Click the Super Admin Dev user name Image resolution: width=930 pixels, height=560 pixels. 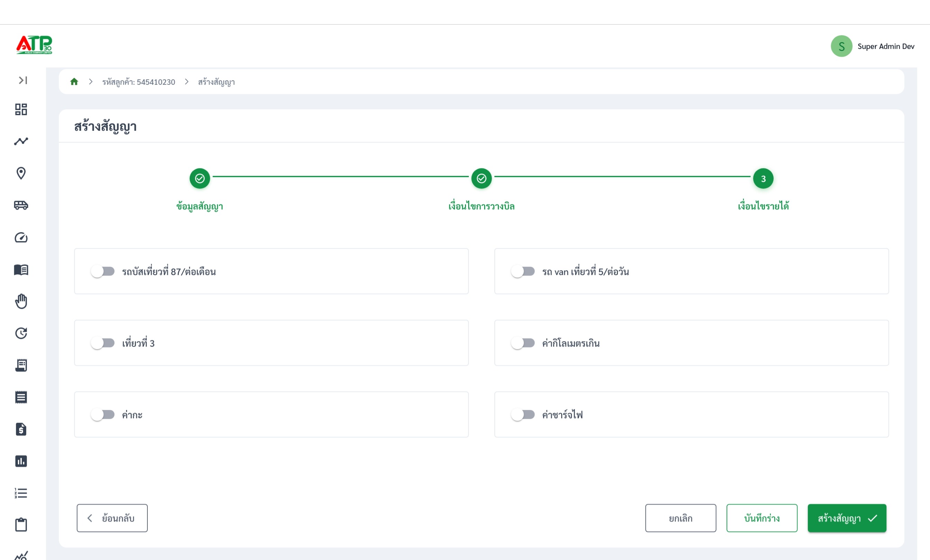pyautogui.click(x=886, y=46)
